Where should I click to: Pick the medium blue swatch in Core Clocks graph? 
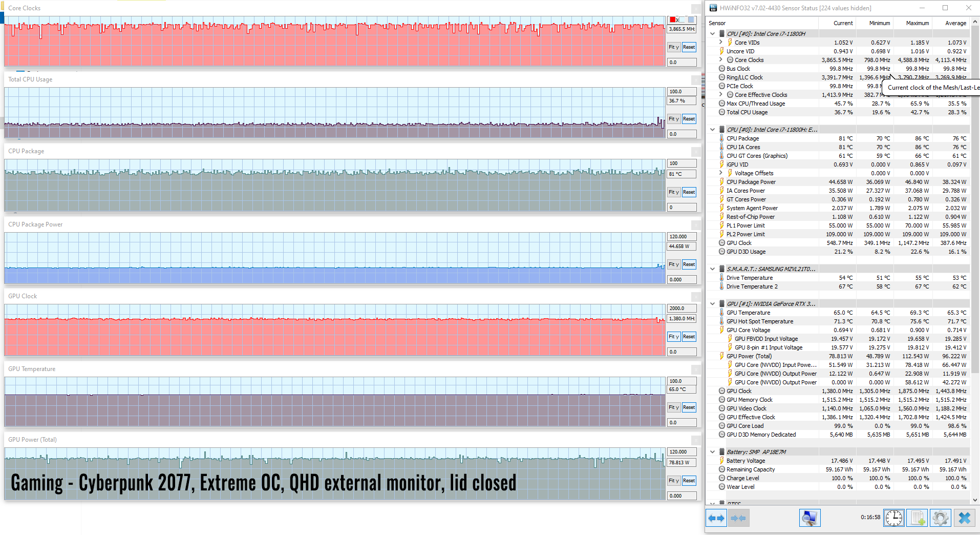pos(691,20)
